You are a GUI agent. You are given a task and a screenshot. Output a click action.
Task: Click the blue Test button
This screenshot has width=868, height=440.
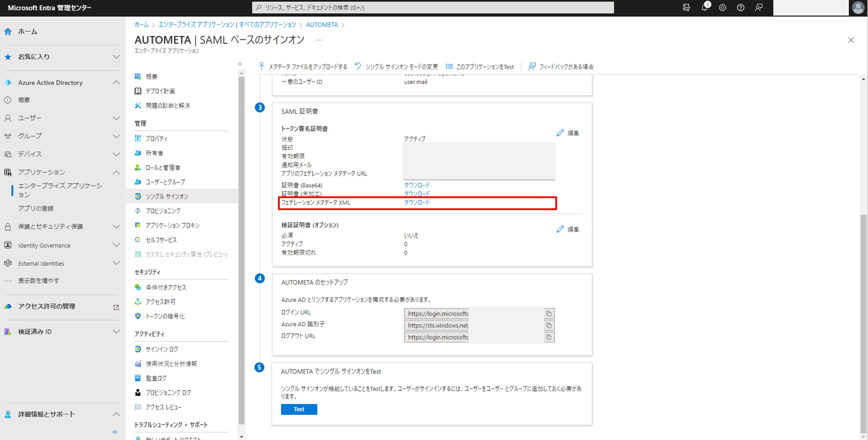click(299, 409)
